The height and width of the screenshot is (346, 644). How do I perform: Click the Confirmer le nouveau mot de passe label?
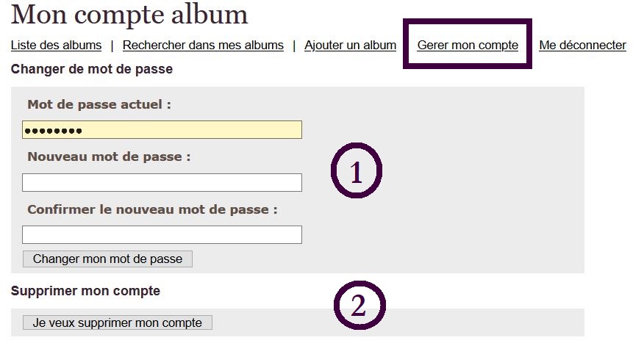(152, 209)
